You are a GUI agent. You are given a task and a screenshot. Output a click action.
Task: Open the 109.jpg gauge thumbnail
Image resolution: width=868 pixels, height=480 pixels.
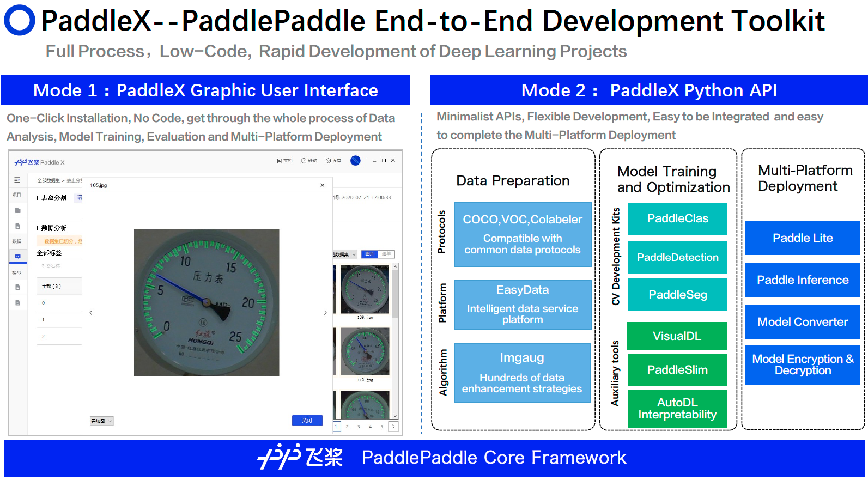365,289
